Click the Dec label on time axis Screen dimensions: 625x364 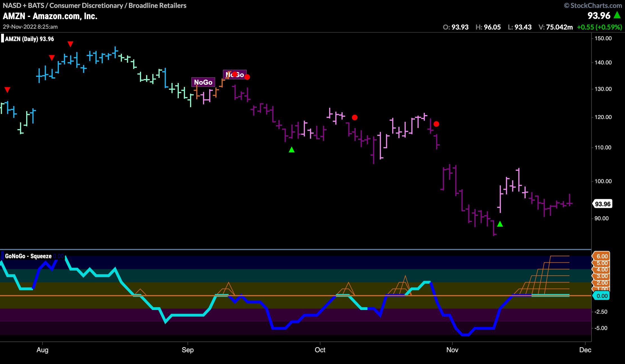click(x=585, y=350)
